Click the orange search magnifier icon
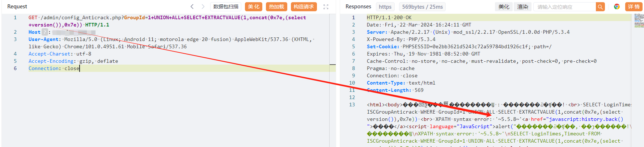Image resolution: width=644 pixels, height=147 pixels. (600, 7)
